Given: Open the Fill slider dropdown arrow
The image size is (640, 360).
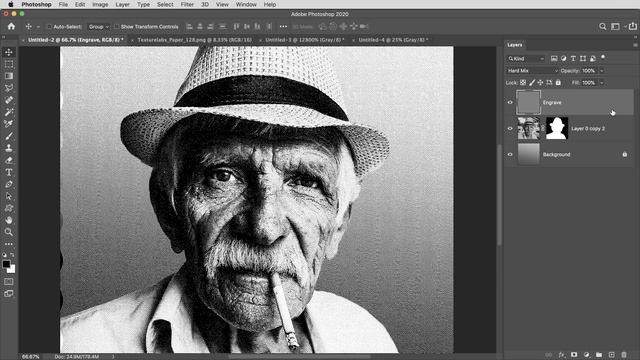Looking at the screenshot, I should [601, 82].
